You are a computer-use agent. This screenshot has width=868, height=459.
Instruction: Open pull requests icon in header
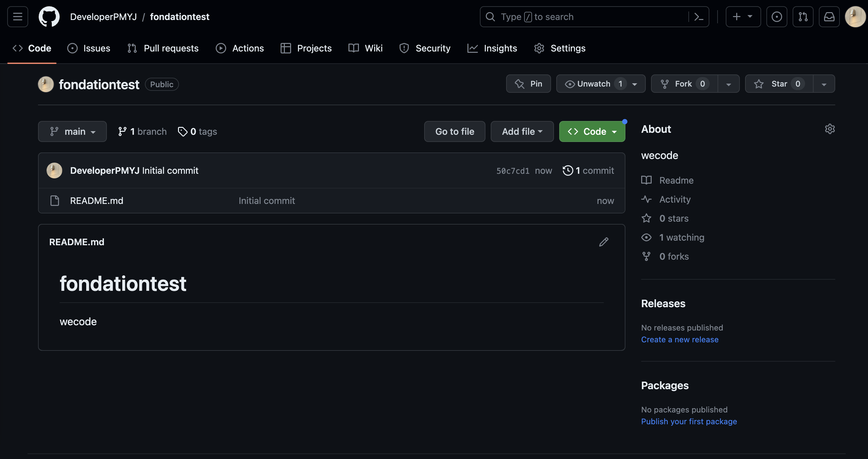tap(803, 16)
